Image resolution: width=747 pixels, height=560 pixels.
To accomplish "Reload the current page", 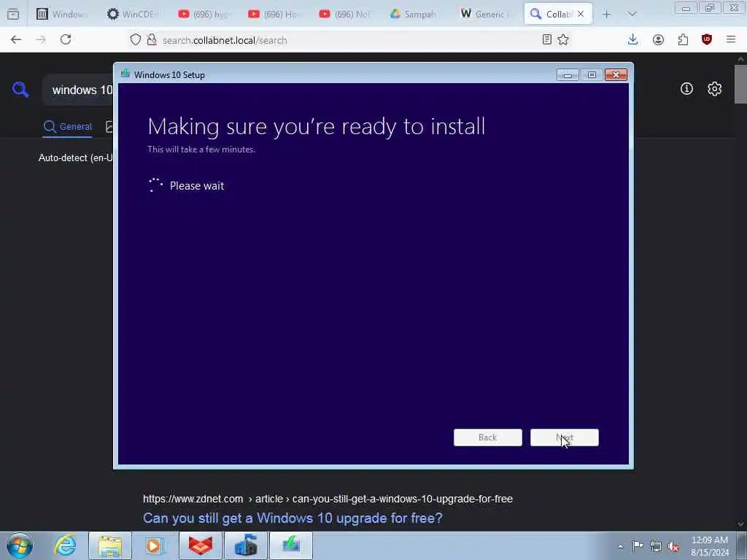I will point(66,39).
